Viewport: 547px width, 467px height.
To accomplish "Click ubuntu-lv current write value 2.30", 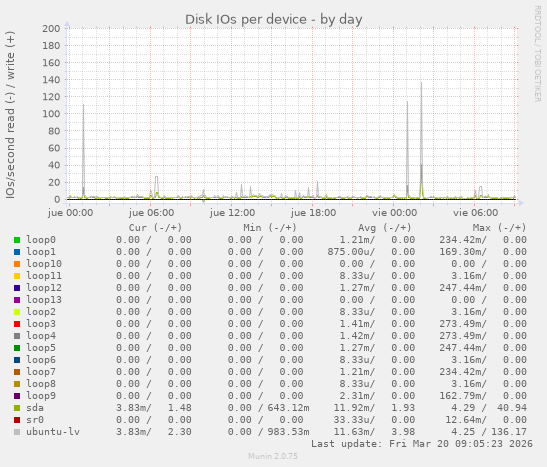I will [x=180, y=432].
